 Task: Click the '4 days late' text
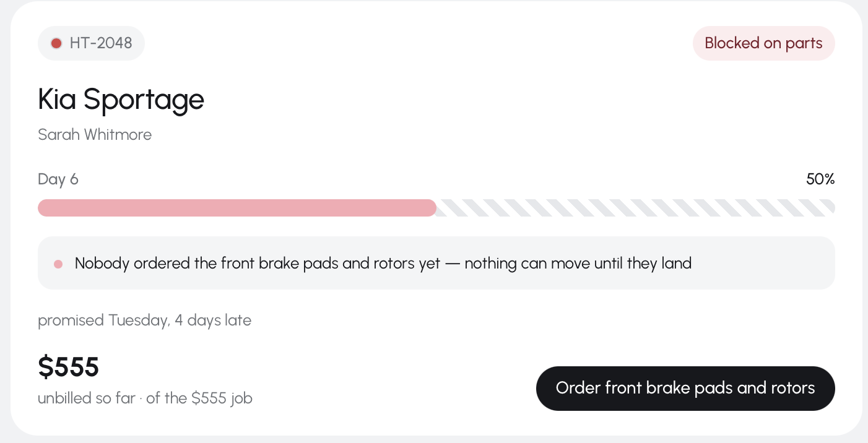point(213,320)
